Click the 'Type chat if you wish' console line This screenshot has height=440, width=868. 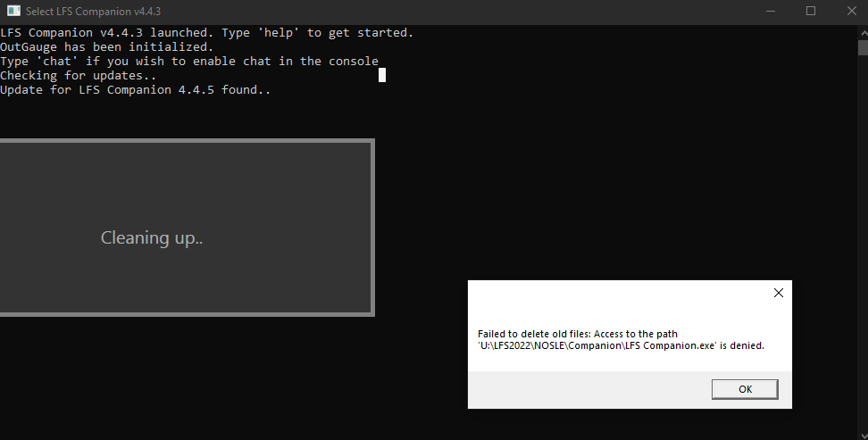(x=189, y=61)
